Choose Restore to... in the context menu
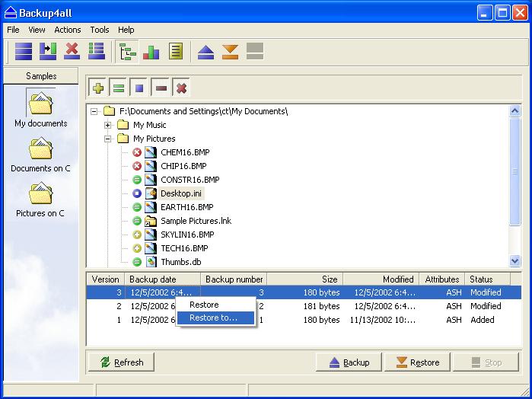 (x=215, y=318)
